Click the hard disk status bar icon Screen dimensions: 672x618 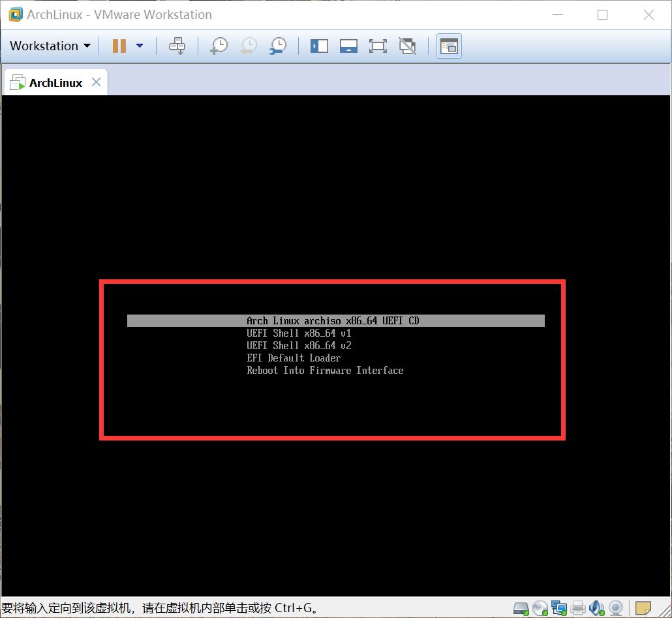(x=521, y=608)
